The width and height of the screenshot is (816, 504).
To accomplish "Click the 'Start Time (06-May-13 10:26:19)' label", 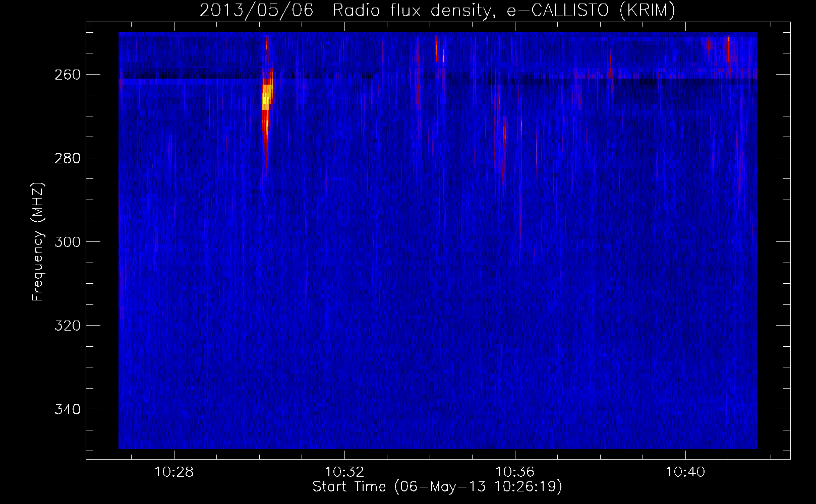I will [437, 487].
